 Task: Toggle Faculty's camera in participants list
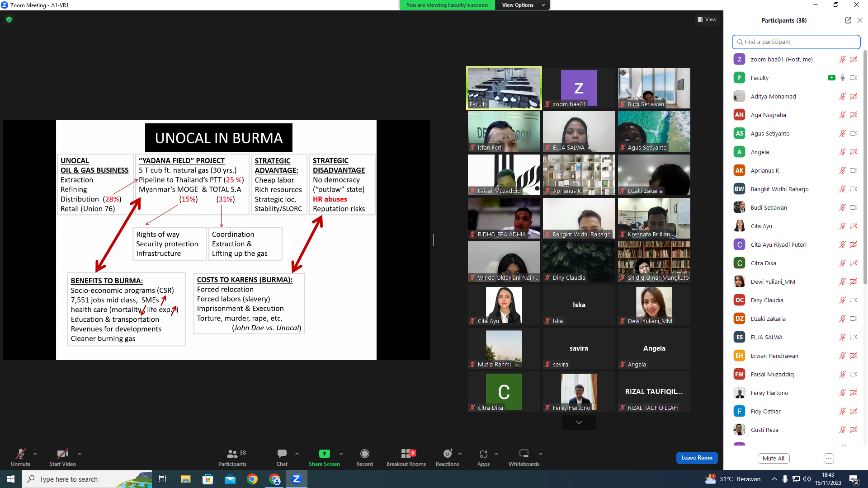854,78
